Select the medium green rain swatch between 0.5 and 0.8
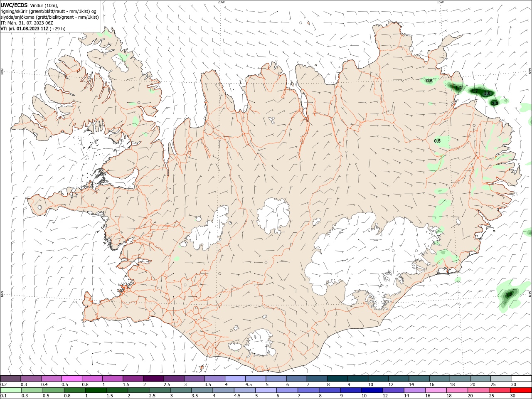This screenshot has width=532, height=399. click(53, 390)
